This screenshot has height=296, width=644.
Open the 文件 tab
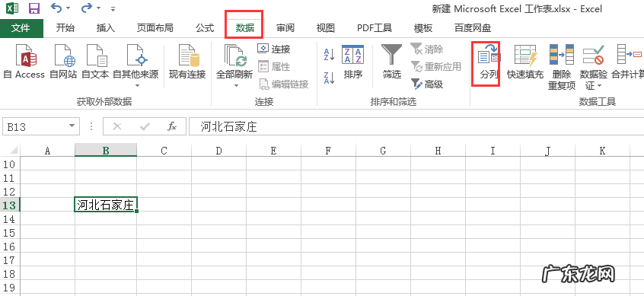click(x=21, y=28)
